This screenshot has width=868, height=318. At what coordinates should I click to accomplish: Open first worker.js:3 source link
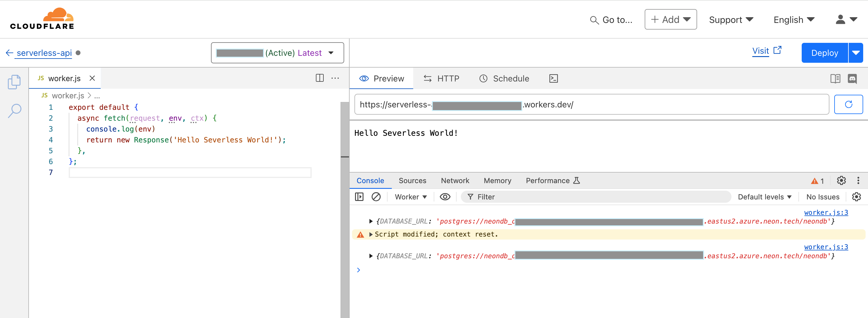click(826, 212)
